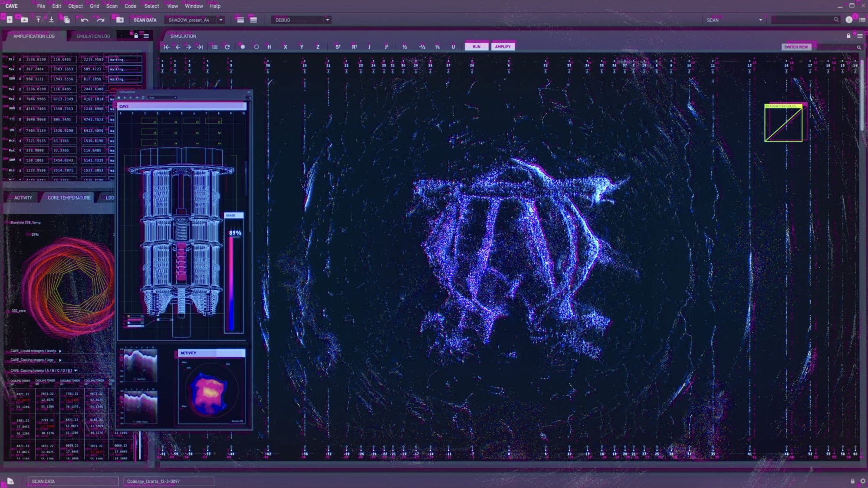The image size is (868, 488).
Task: Click the SWITCH VIEW button
Action: tap(796, 47)
